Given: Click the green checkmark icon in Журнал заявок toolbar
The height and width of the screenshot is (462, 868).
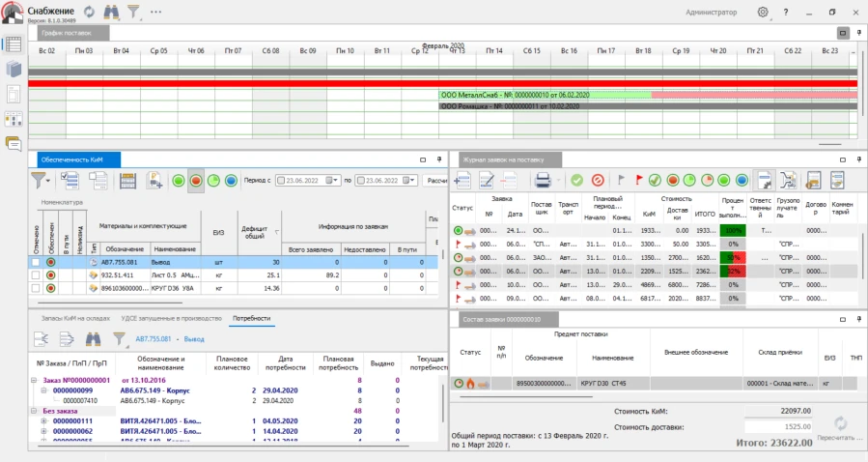Looking at the screenshot, I should (x=576, y=180).
